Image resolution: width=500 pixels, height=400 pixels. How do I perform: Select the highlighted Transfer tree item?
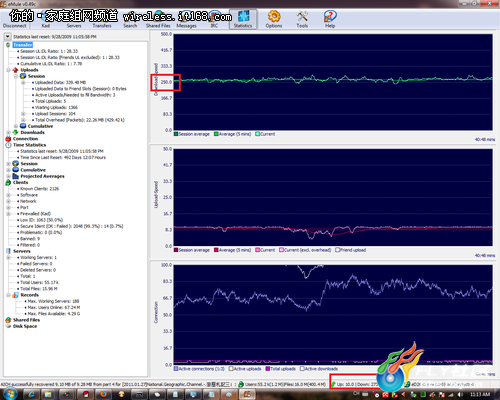click(x=23, y=45)
